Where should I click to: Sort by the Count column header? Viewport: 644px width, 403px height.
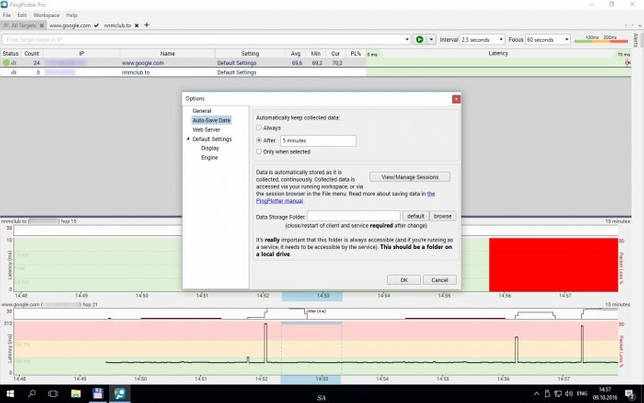(32, 53)
